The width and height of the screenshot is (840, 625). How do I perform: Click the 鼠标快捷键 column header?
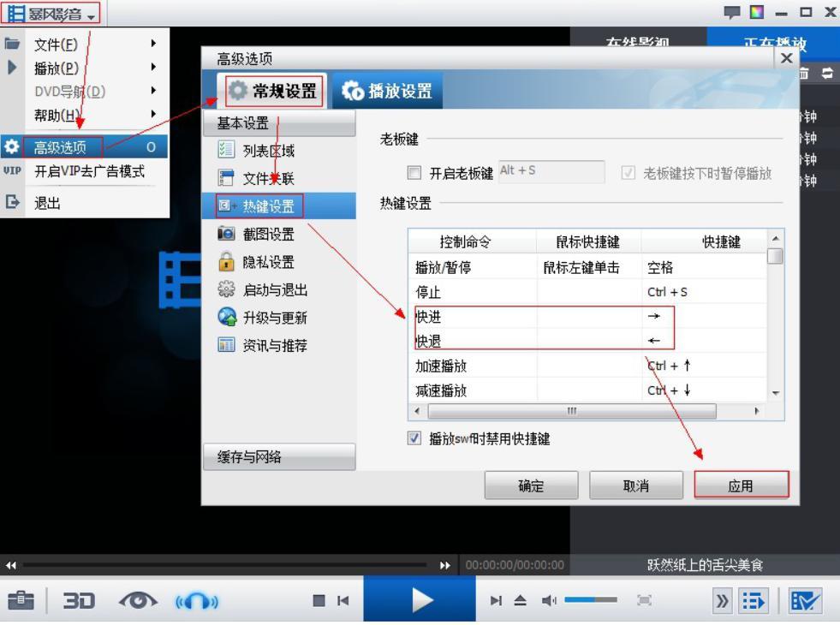(x=588, y=242)
